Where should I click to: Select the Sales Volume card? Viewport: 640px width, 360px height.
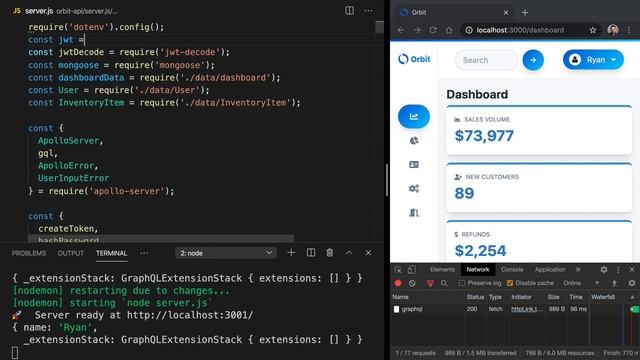point(539,130)
